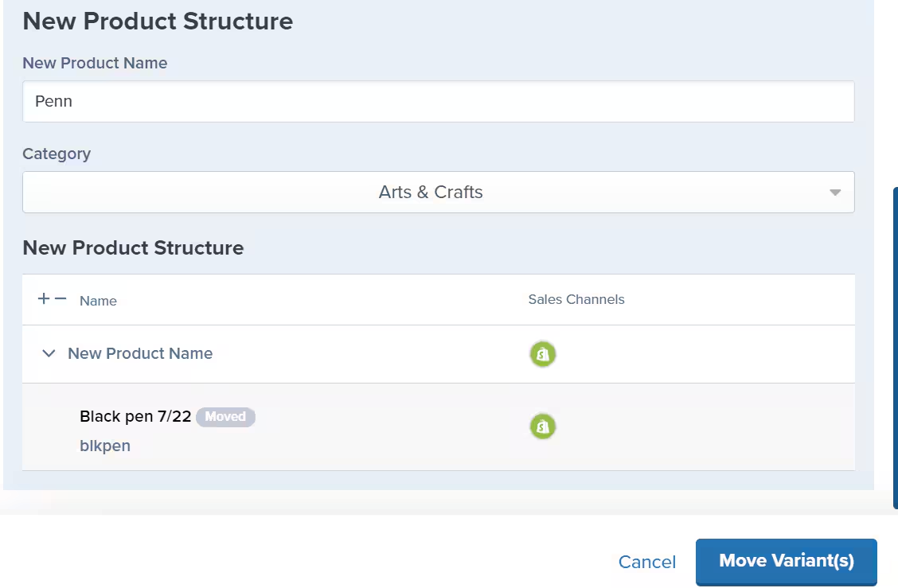Viewport: 898px width, 588px height.
Task: Click the Moved badge next to Black pen 7/22
Action: click(225, 417)
